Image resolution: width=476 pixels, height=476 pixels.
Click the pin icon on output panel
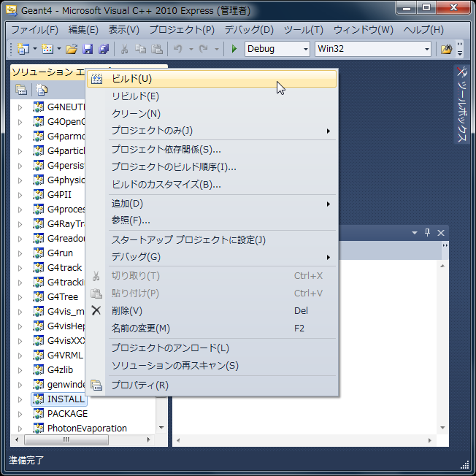(x=427, y=233)
